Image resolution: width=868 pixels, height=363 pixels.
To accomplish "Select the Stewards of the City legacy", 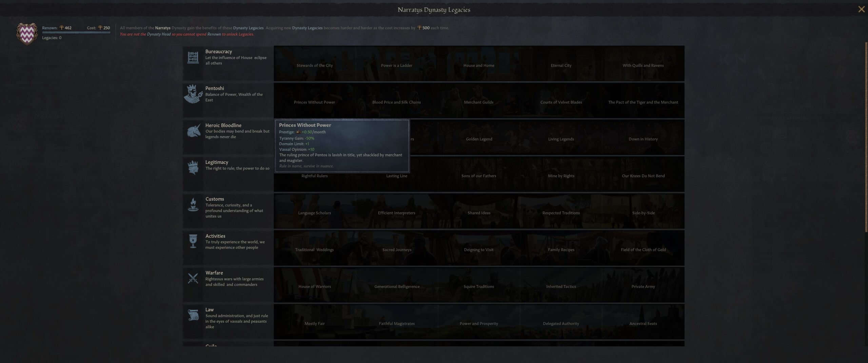I will point(315,65).
